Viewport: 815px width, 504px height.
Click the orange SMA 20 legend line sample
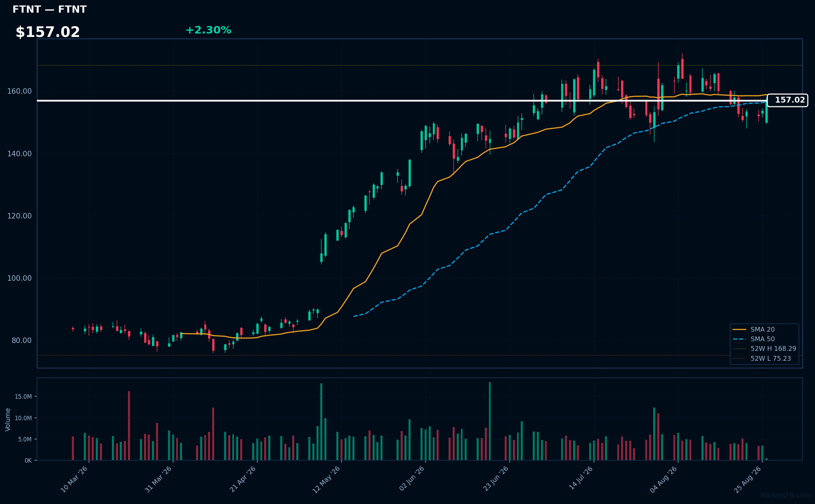739,329
